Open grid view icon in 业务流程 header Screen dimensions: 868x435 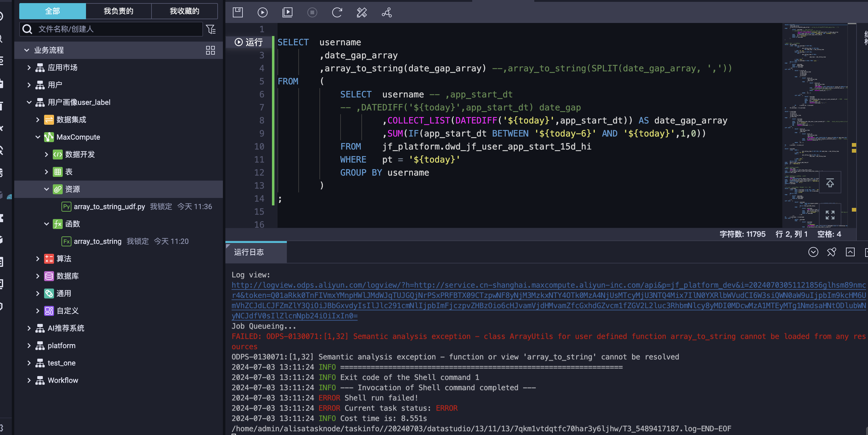click(210, 50)
